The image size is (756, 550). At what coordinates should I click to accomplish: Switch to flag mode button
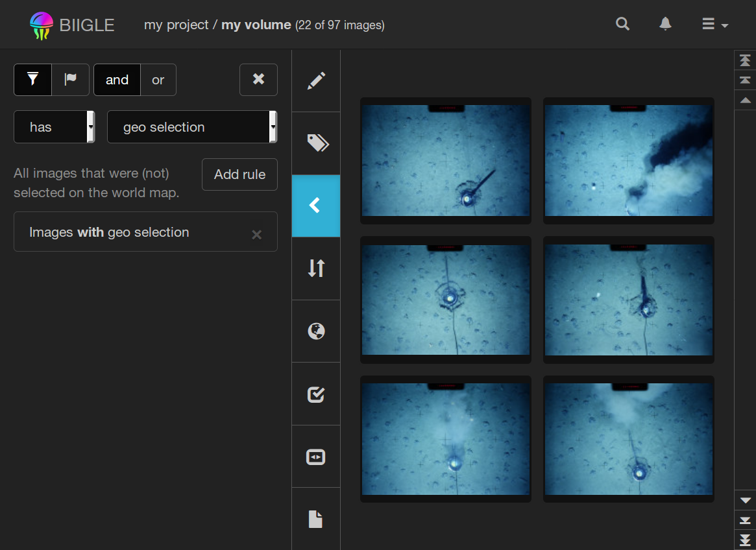(70, 80)
